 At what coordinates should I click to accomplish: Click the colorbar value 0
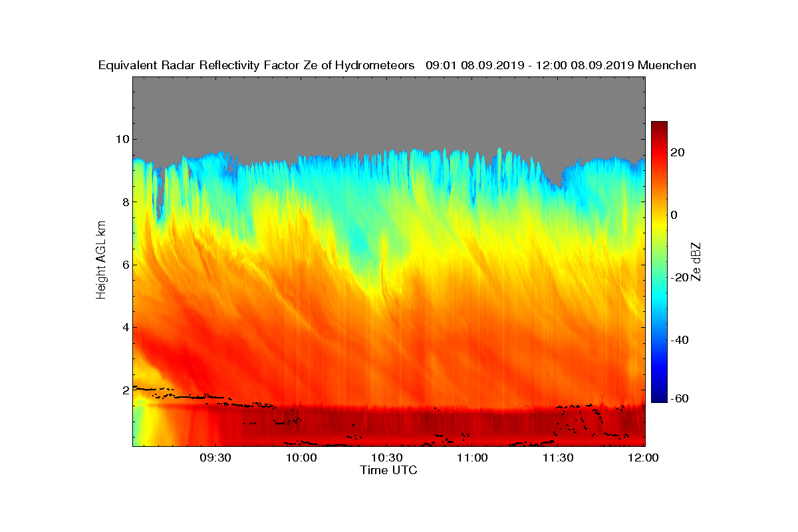point(674,215)
